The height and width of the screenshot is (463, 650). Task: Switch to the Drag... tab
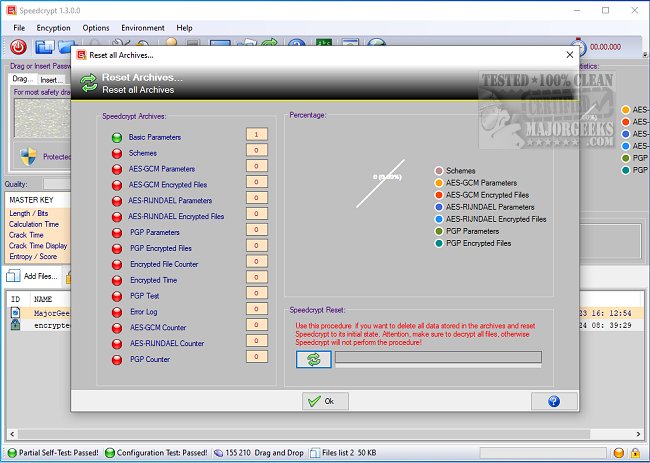[22, 79]
